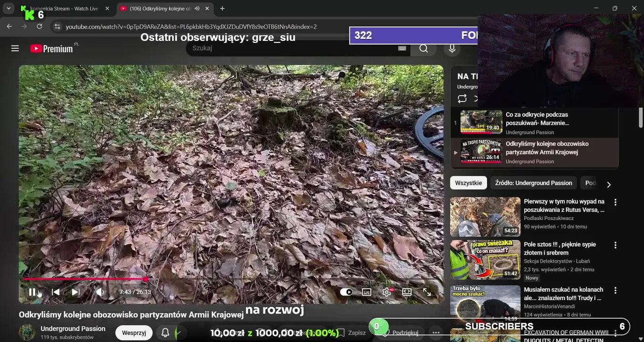644x342 pixels.
Task: Open 'Sekcja Detektorystów - Lubań' channel name
Action: [557, 261]
